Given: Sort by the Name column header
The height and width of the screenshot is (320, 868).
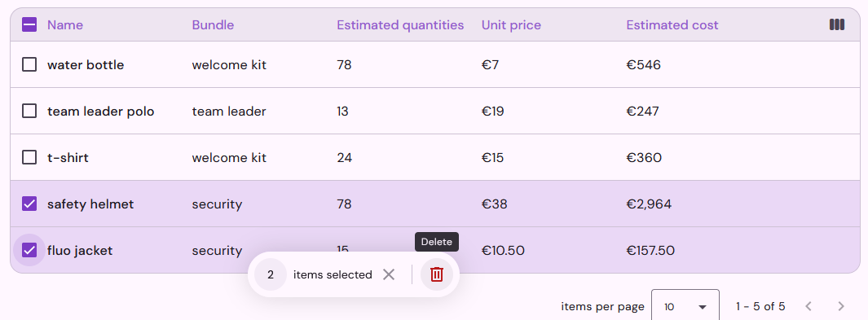Looking at the screenshot, I should coord(65,25).
